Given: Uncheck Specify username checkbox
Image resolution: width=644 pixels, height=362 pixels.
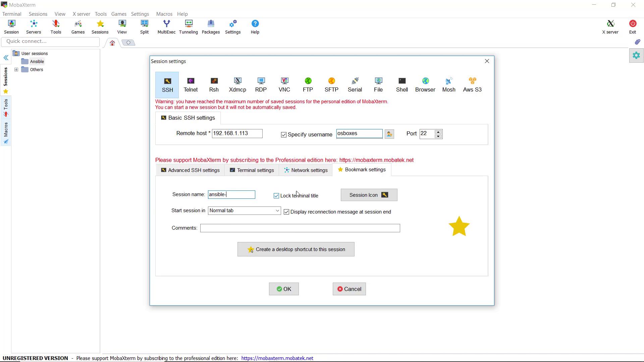Looking at the screenshot, I should coord(284,135).
